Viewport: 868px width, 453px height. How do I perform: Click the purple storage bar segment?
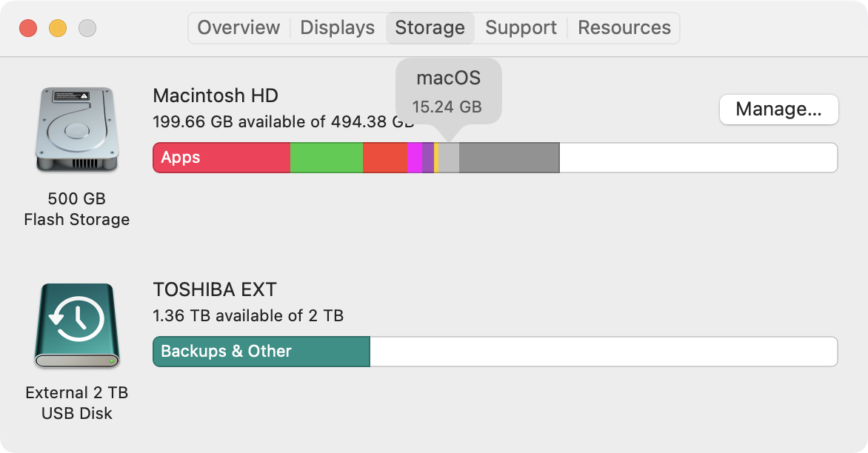tap(428, 158)
